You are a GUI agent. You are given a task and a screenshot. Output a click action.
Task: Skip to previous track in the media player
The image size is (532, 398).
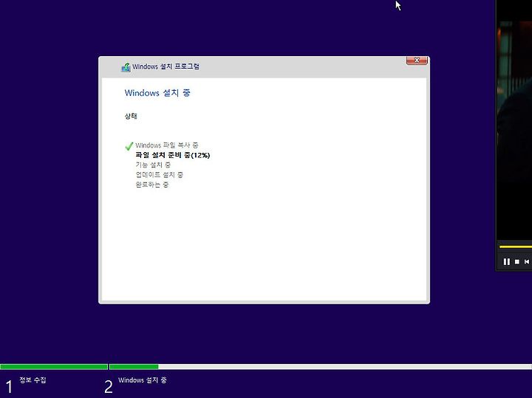click(527, 261)
